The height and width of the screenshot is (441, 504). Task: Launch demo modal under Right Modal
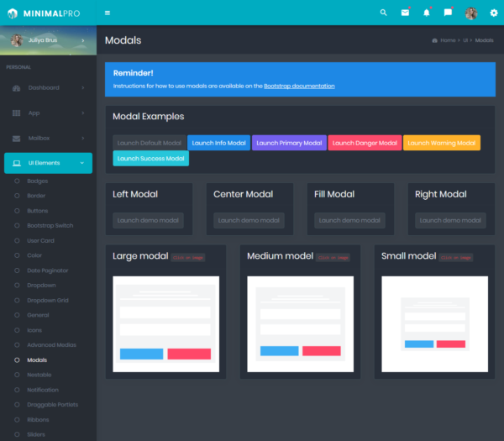(450, 220)
